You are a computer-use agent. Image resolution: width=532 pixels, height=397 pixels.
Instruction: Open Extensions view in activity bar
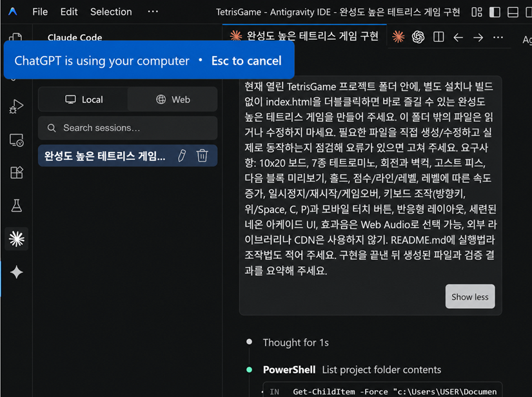click(x=16, y=173)
